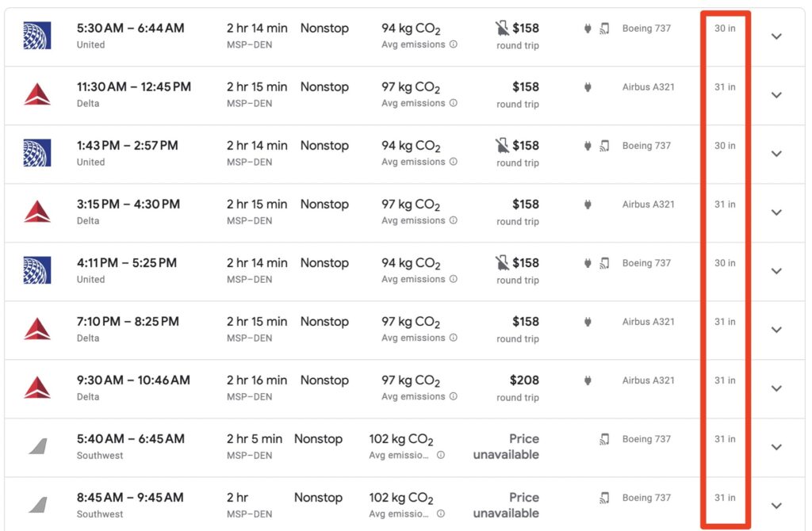812x531 pixels.
Task: Expand details for the 7:10 PM Delta flight
Action: [x=776, y=330]
